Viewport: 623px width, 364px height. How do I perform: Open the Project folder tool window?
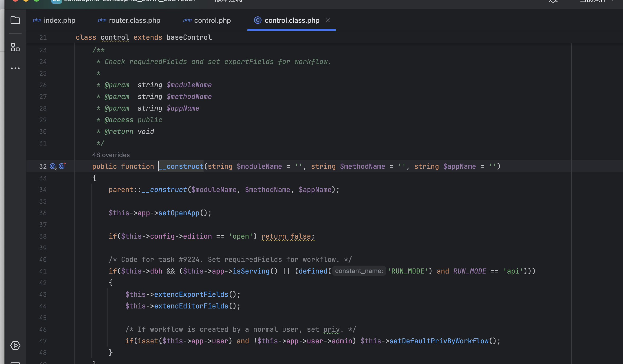[15, 20]
